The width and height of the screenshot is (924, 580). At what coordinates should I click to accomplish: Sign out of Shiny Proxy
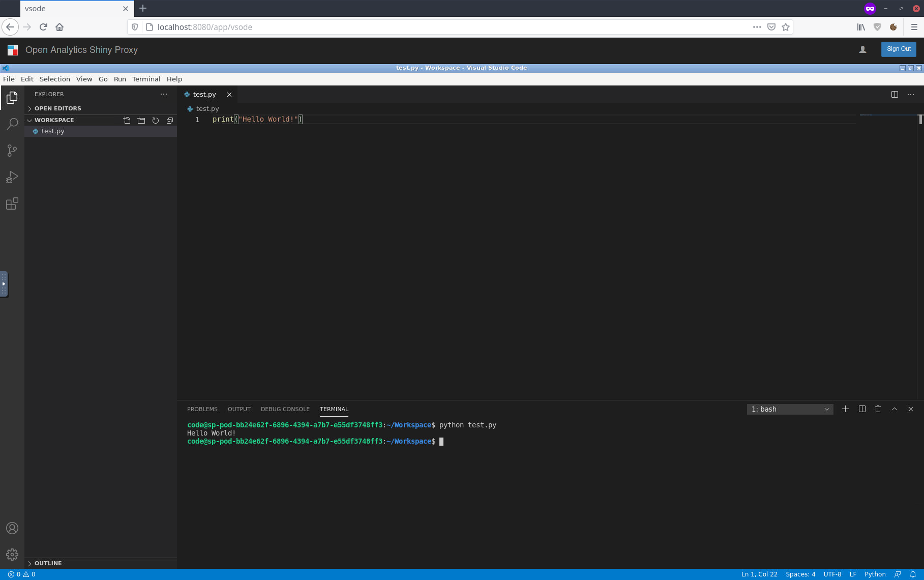[899, 49]
